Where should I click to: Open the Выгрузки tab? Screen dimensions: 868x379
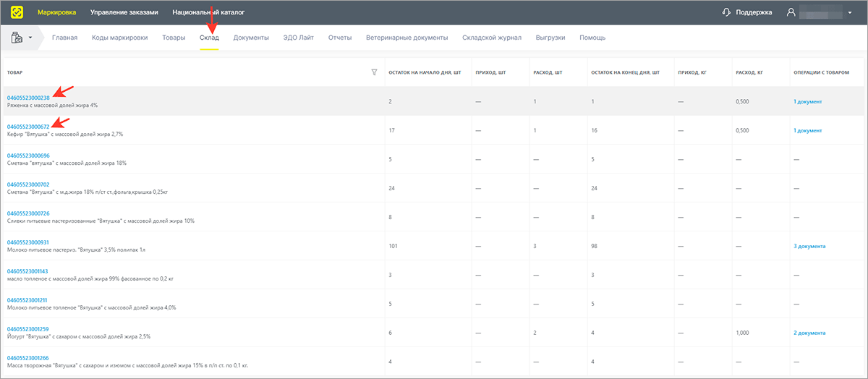[x=550, y=38]
